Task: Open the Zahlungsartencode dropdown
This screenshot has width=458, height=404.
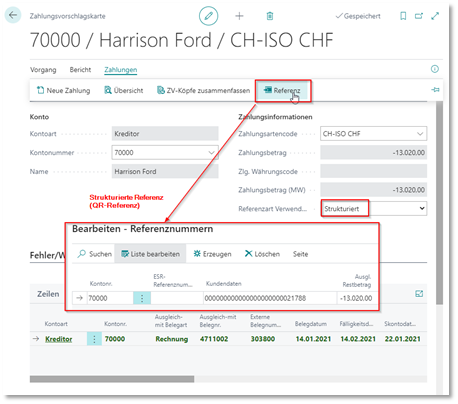Action: coord(420,134)
